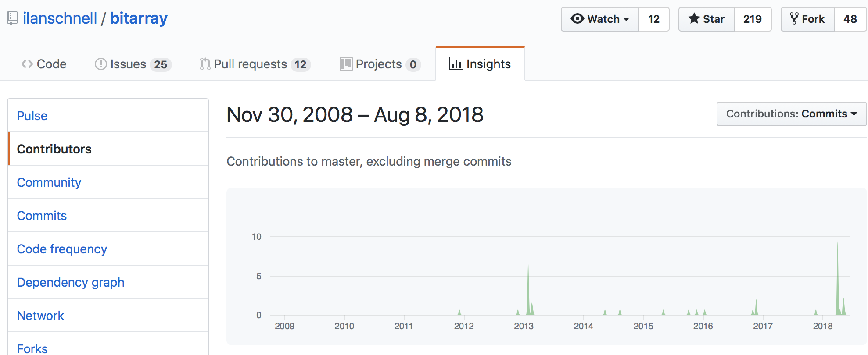Open Network in the sidebar
868x355 pixels.
108,316
